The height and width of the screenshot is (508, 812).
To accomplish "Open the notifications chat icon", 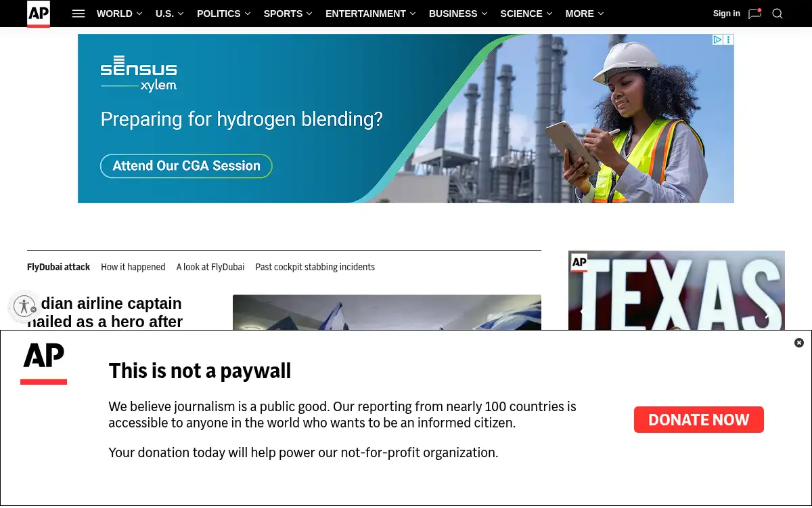I will [x=755, y=14].
